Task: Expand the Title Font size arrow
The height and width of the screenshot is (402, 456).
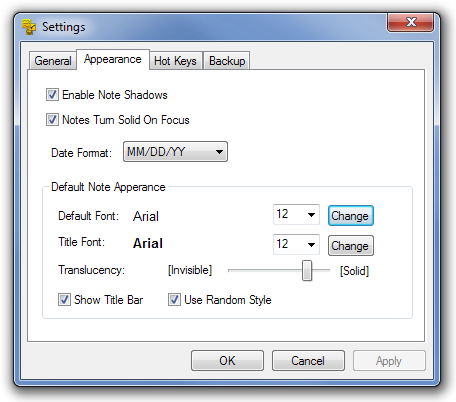Action: point(311,245)
